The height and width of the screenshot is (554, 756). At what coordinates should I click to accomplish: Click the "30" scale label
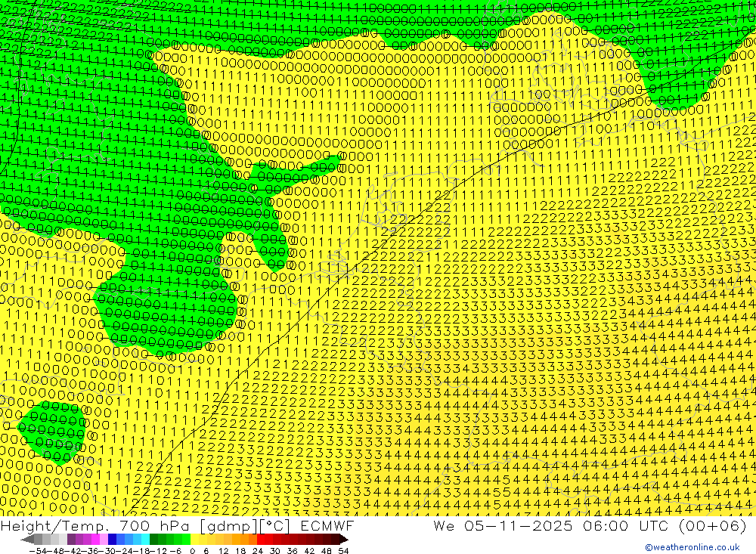[275, 551]
